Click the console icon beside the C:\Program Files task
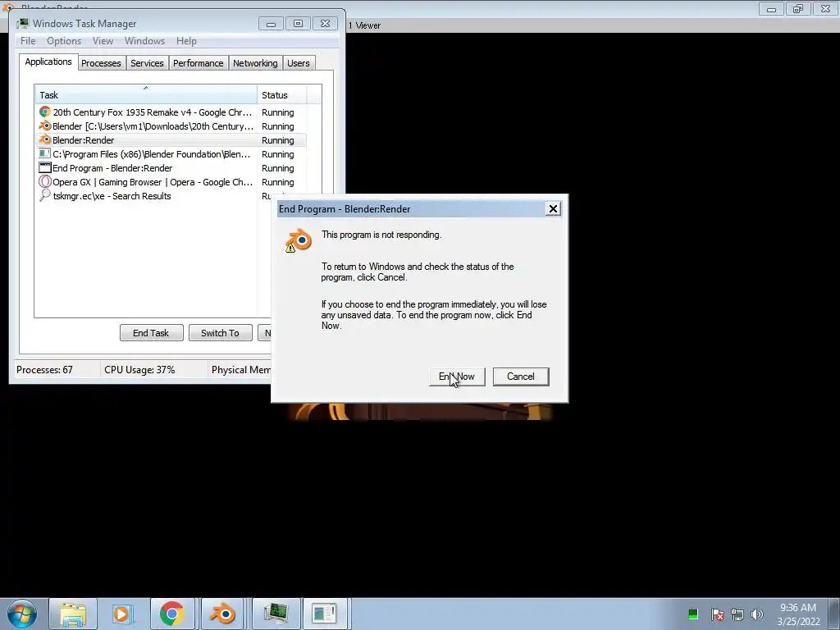This screenshot has width=840, height=630. (45, 153)
